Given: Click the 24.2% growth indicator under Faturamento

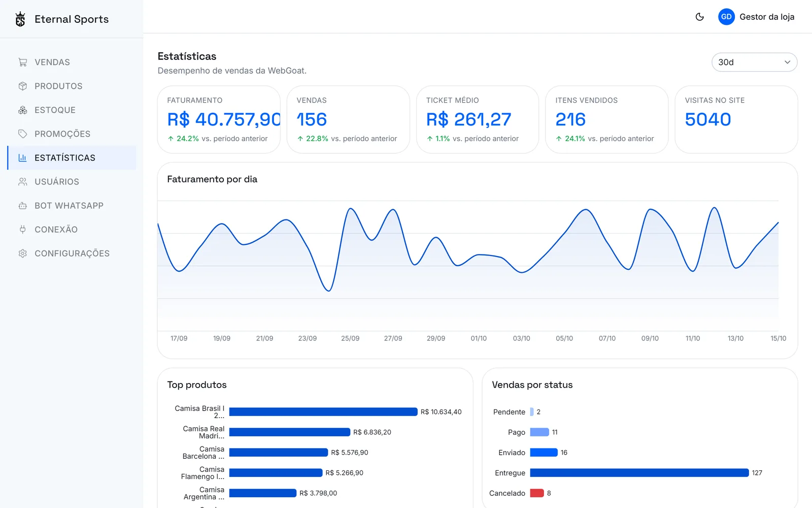Looking at the screenshot, I should (183, 139).
